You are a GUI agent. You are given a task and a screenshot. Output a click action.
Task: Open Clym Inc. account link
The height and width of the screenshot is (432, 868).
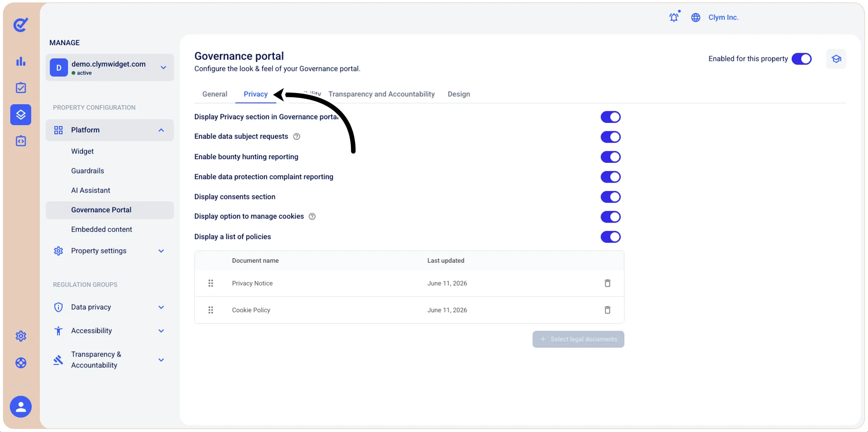click(724, 17)
